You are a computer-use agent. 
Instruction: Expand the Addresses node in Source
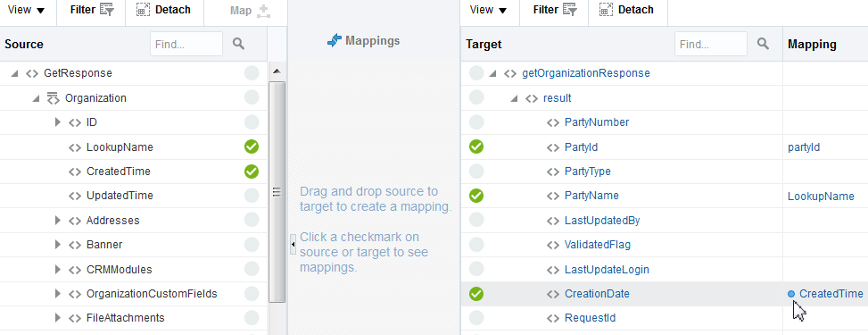click(58, 221)
